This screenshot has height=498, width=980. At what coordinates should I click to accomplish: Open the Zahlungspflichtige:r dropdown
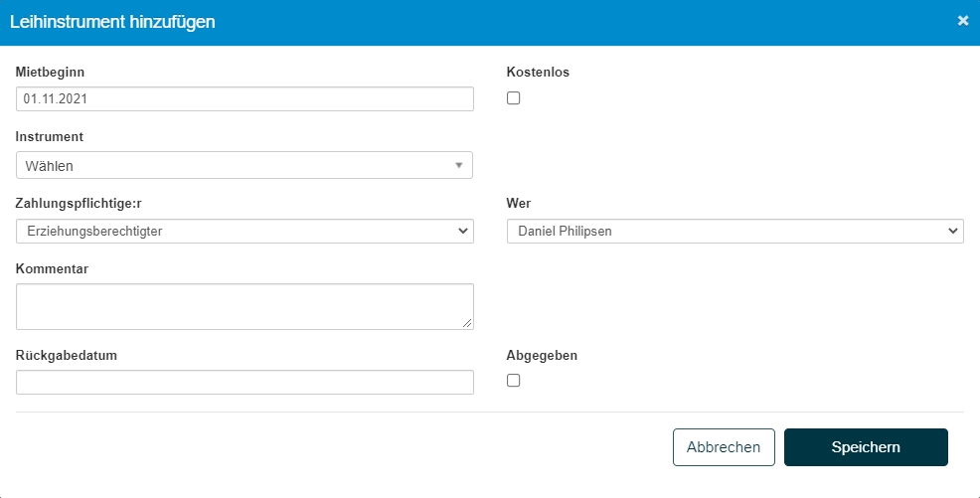(245, 232)
